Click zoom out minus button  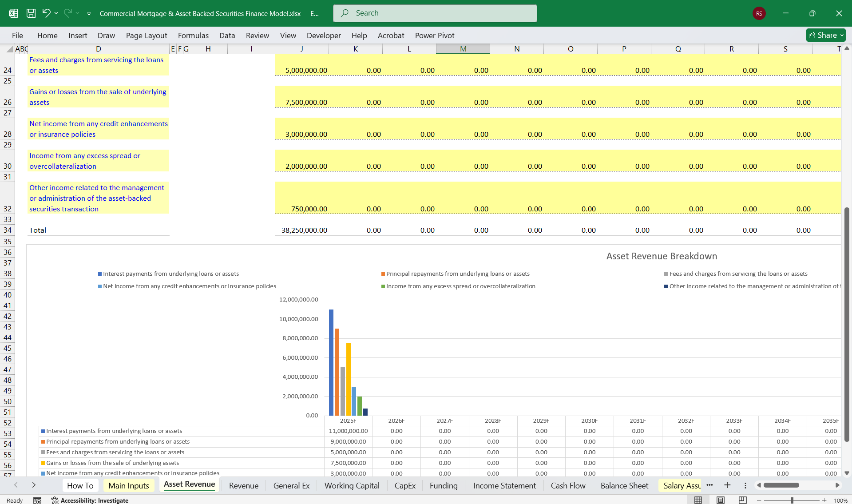pyautogui.click(x=760, y=500)
